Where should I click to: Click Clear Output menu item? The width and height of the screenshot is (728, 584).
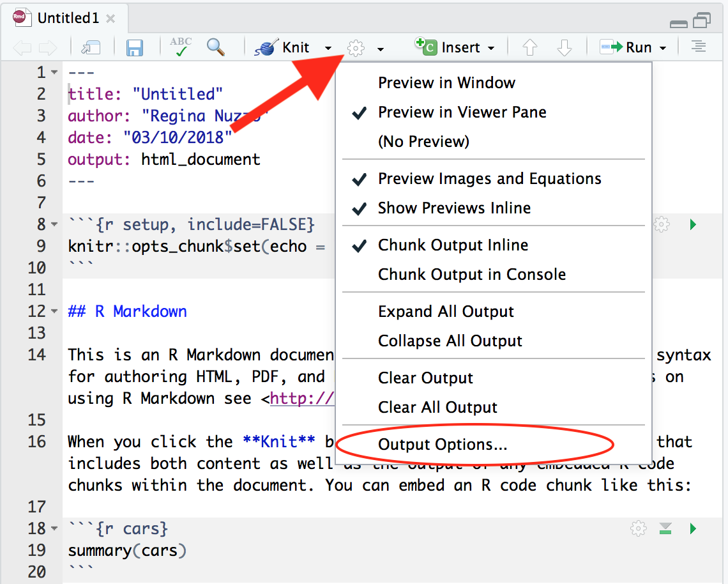point(494,378)
